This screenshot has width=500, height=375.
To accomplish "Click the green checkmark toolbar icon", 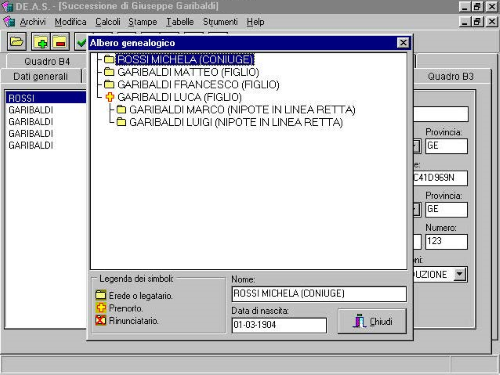I will click(81, 42).
